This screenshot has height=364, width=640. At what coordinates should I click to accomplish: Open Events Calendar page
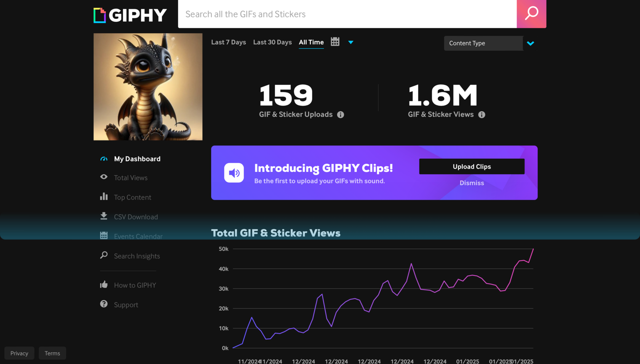[138, 236]
